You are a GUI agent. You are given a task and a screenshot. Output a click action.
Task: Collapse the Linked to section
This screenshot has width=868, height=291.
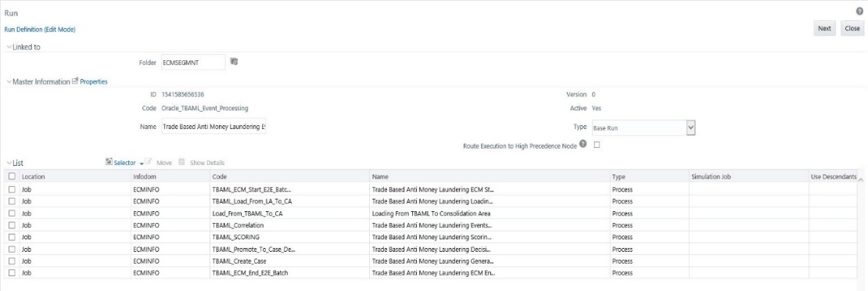pos(9,47)
